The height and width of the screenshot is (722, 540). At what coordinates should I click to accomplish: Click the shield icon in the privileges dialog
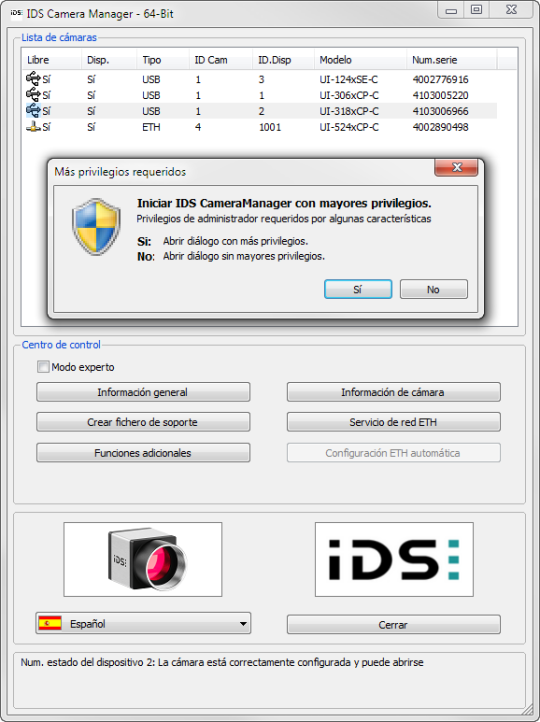(96, 227)
